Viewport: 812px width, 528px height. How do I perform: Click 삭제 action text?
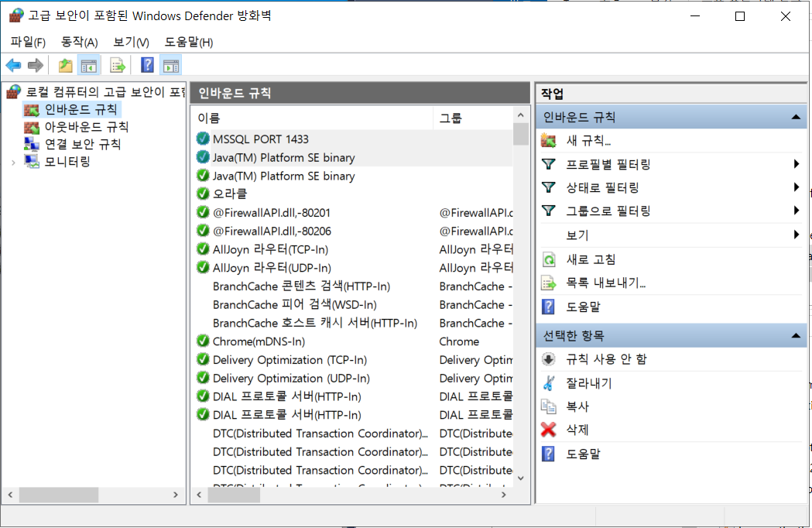pyautogui.click(x=577, y=430)
